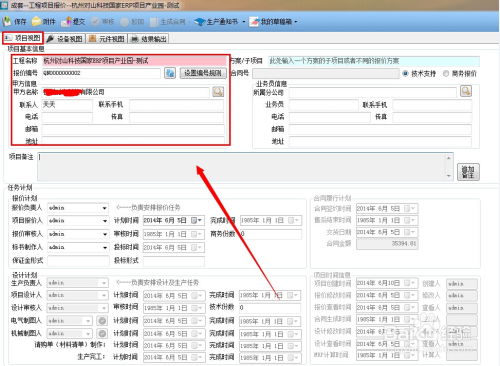
Task: Open the calendar for 项目报价人 计划时间
Action: pyautogui.click(x=196, y=220)
